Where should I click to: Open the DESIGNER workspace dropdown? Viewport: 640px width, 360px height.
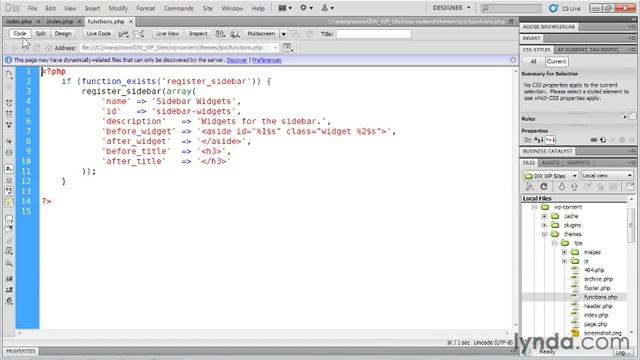tap(451, 8)
